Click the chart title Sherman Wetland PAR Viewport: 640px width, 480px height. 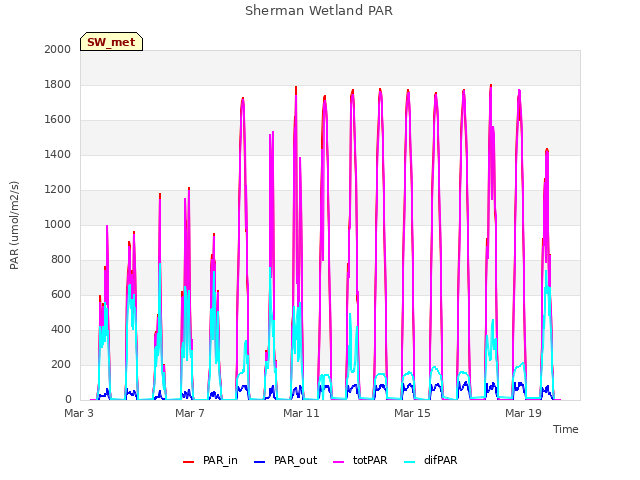pyautogui.click(x=319, y=10)
